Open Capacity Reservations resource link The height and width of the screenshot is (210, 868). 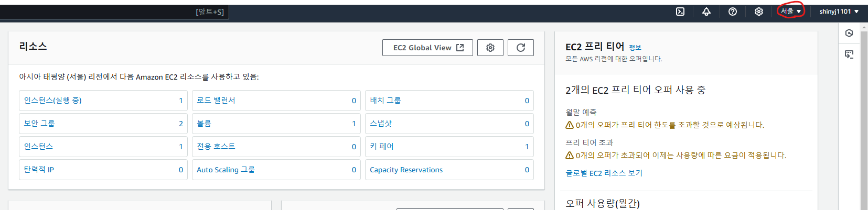point(406,169)
